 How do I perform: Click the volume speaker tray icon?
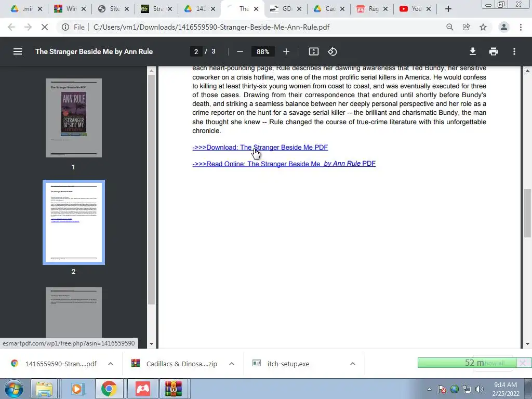click(480, 389)
